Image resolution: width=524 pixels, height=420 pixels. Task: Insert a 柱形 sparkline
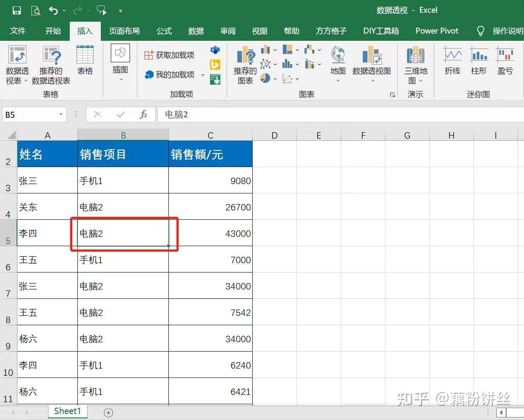(479, 60)
